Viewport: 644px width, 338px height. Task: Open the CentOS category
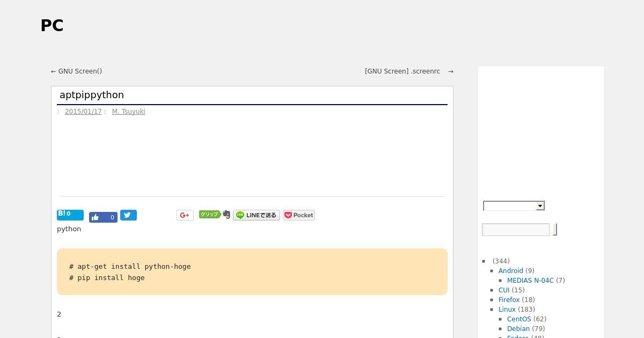tap(519, 319)
